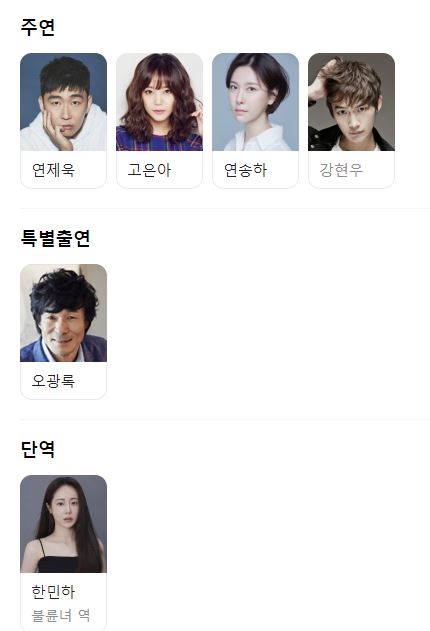Viewport: 430px width, 631px height.
Task: Click the 주연 section heading
Action: click(37, 27)
